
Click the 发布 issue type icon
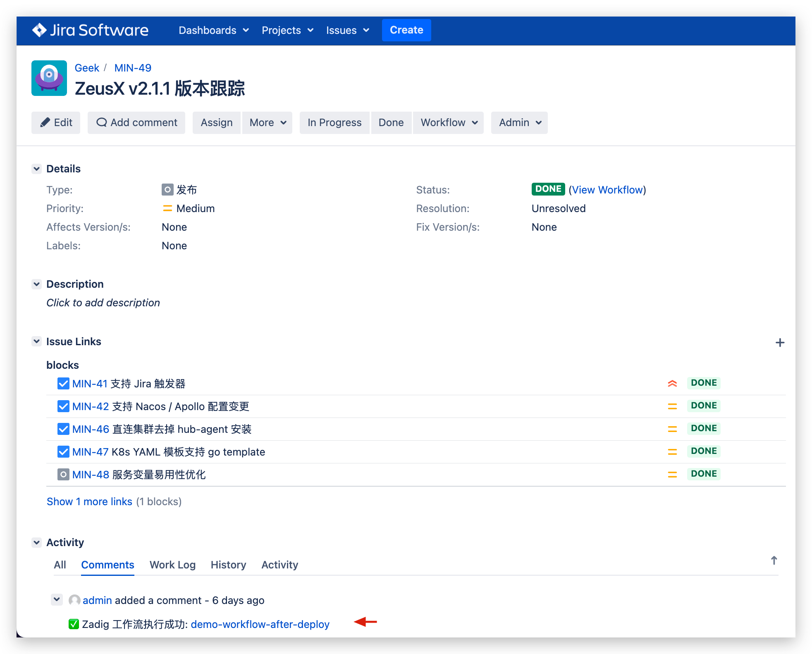coord(167,190)
